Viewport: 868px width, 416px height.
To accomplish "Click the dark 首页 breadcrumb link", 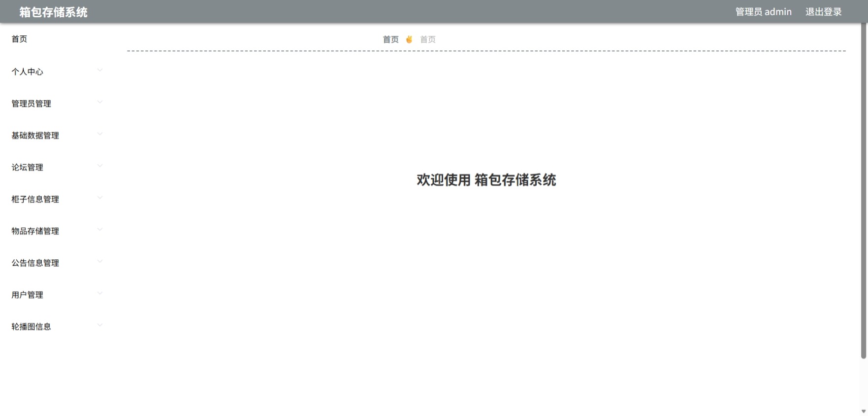I will (391, 39).
